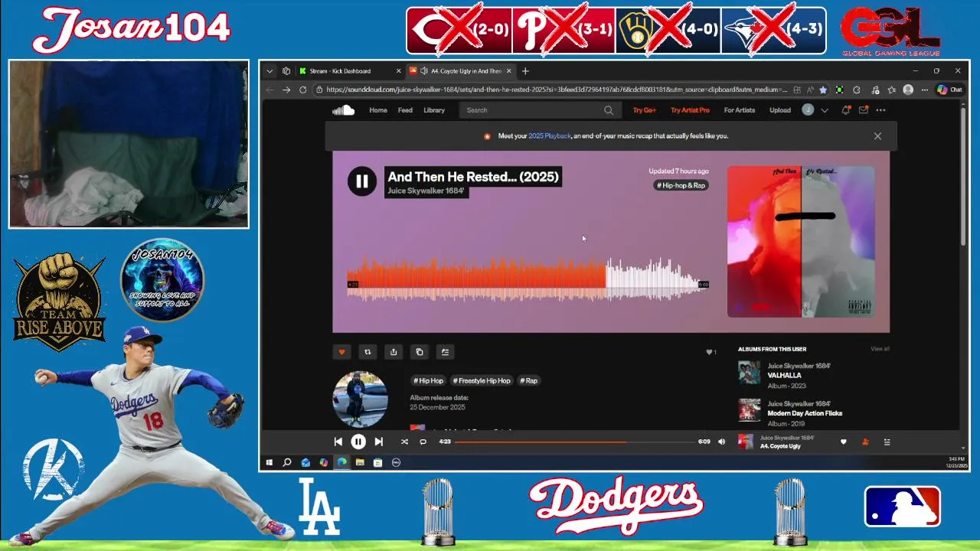Select the Rap hashtag
The width and height of the screenshot is (980, 551).
(x=529, y=380)
